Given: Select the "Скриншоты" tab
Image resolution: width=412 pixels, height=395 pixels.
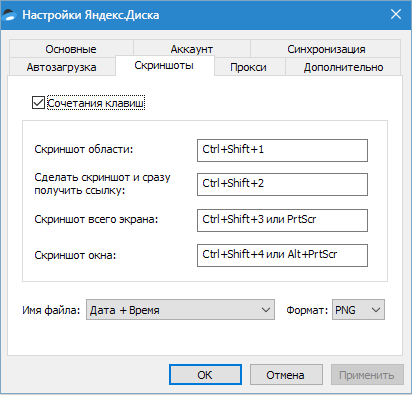Looking at the screenshot, I should tap(164, 65).
